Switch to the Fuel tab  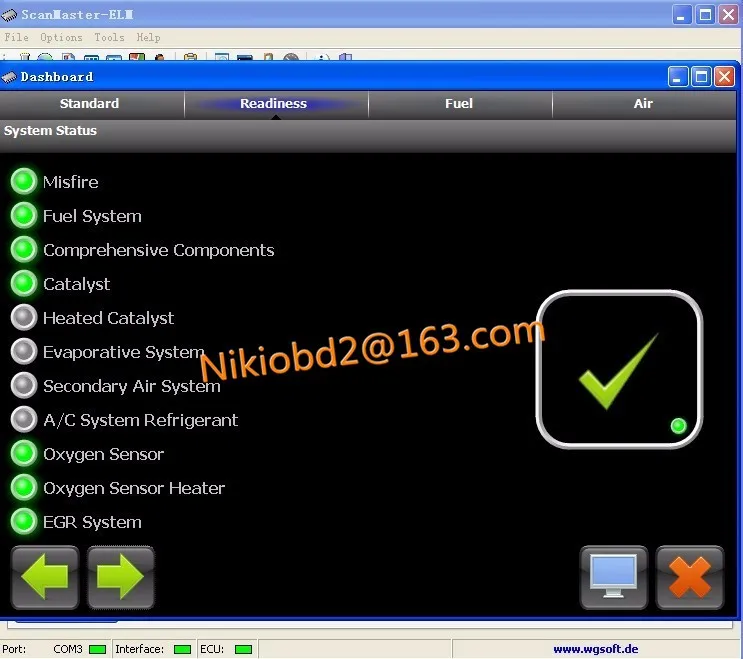coord(459,104)
